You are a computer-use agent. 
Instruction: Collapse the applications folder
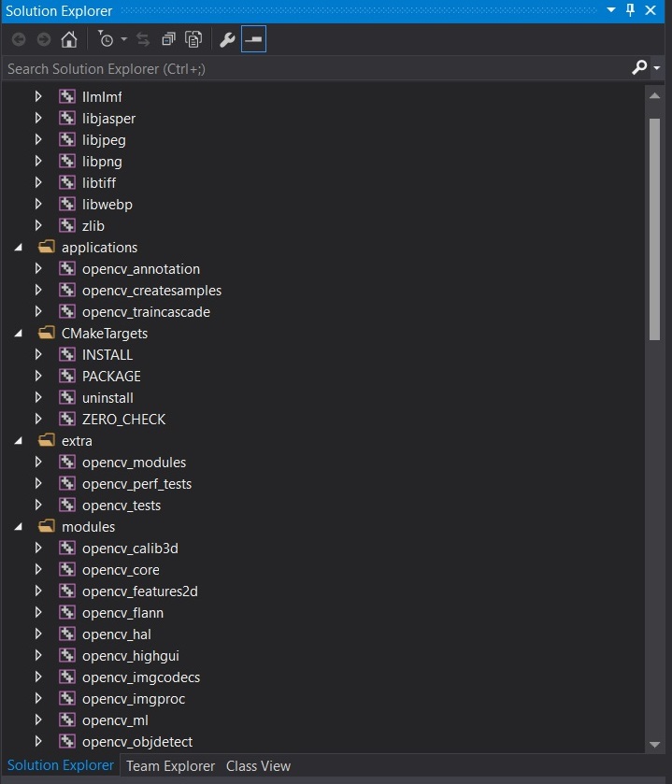[x=18, y=247]
